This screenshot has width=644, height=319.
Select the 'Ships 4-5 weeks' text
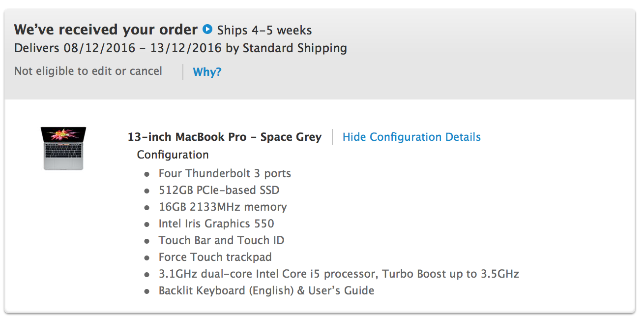[x=264, y=30]
